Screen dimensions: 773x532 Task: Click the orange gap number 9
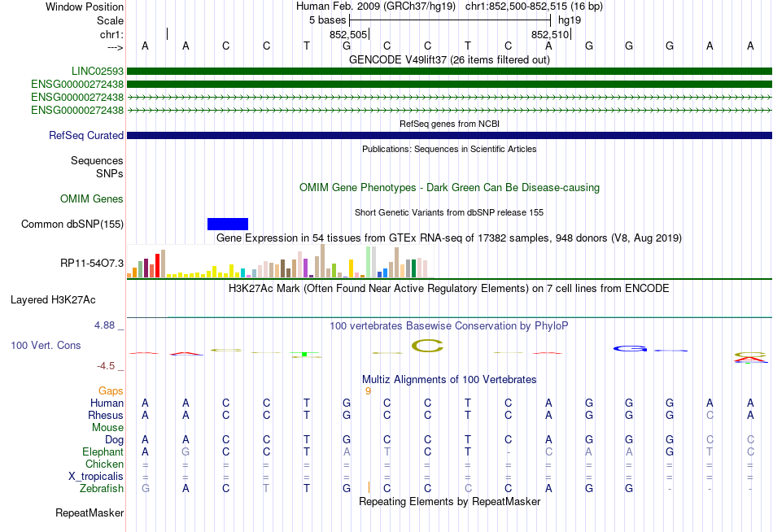point(368,391)
